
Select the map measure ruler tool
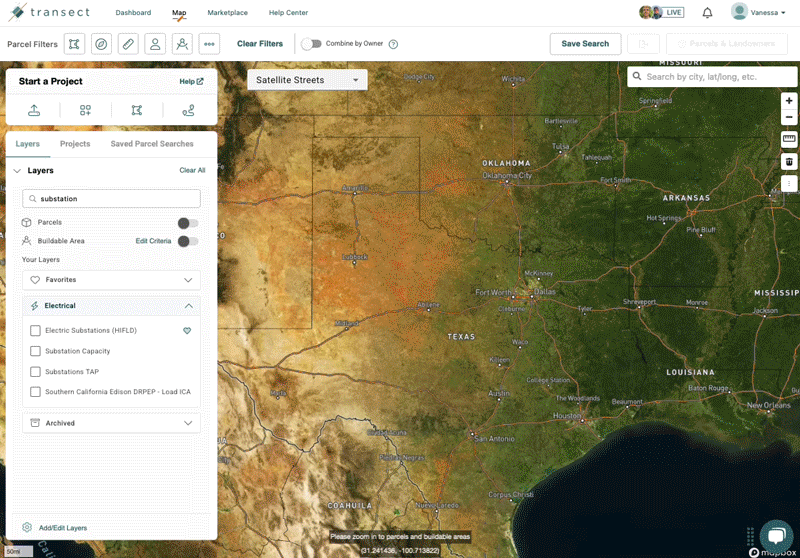(x=789, y=139)
